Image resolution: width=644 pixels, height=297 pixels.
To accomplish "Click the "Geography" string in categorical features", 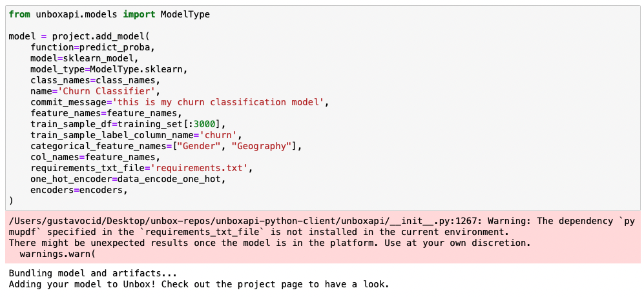I will coord(262,146).
